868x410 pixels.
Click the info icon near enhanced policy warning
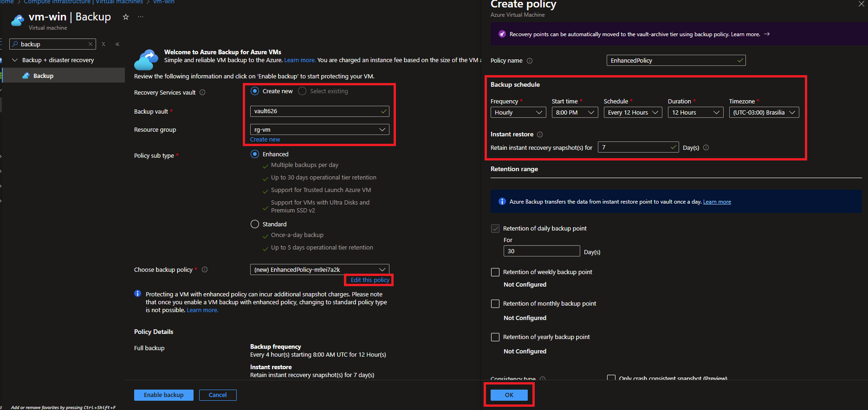[x=137, y=293]
